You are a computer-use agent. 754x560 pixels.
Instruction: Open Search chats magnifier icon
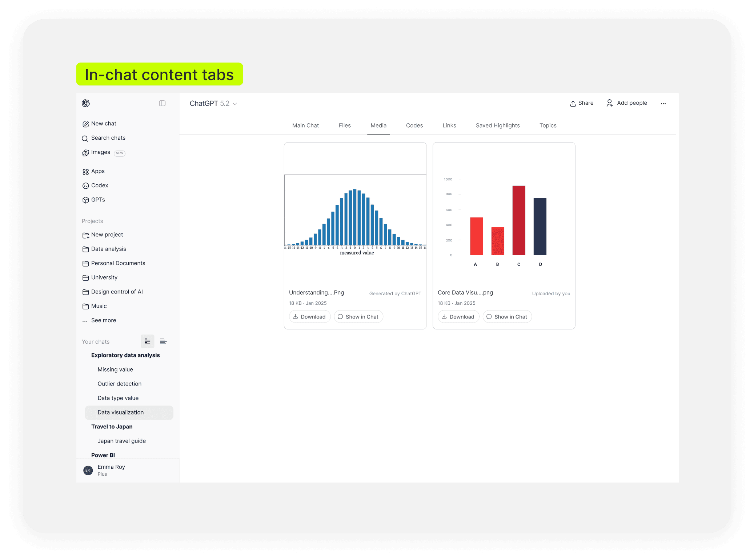pyautogui.click(x=85, y=139)
